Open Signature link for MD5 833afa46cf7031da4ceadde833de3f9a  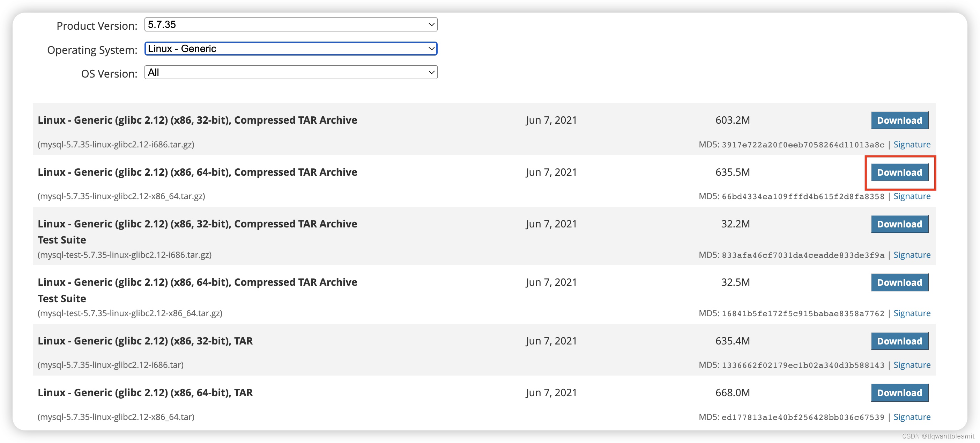click(x=912, y=255)
